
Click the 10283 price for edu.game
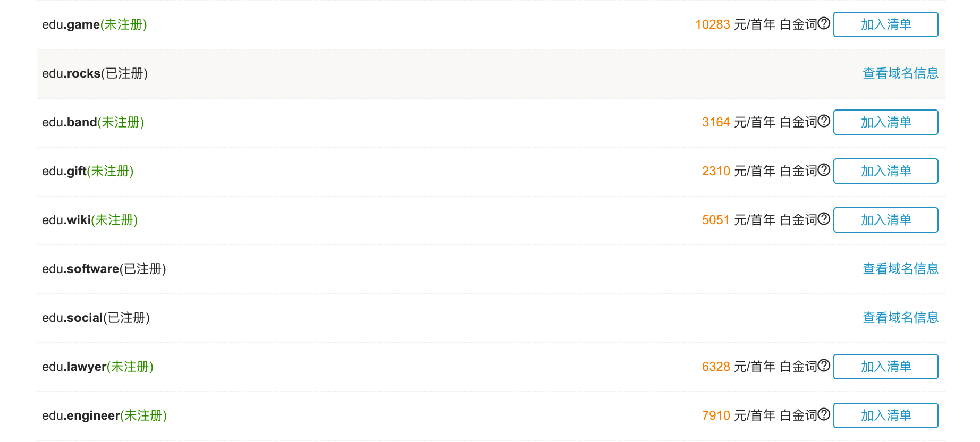(x=713, y=24)
